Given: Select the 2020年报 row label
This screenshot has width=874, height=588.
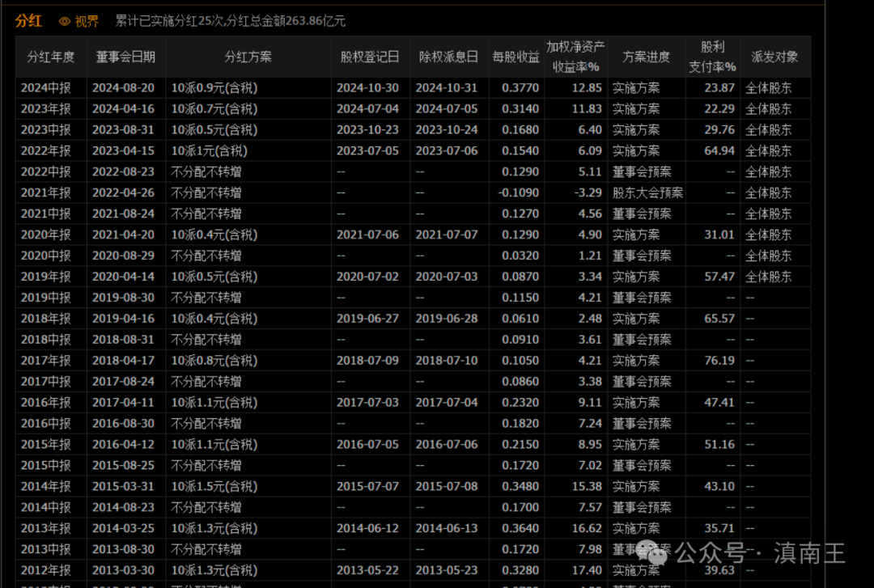Looking at the screenshot, I should [x=45, y=235].
